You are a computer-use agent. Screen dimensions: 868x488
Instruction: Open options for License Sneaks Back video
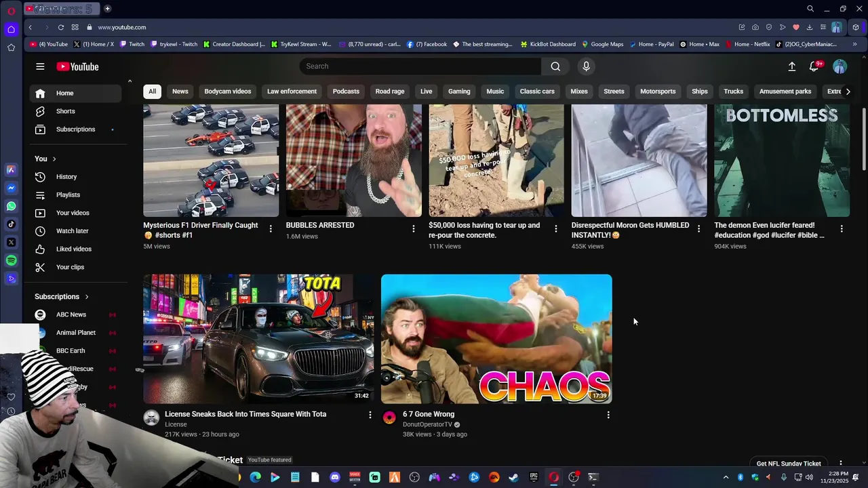(x=370, y=415)
